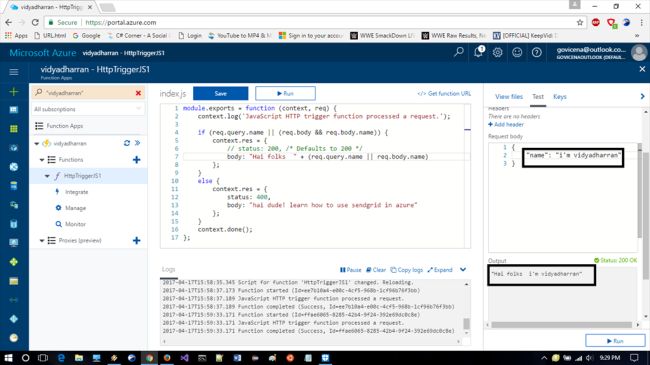Viewport: 650px width, 365px height.
Task: Open portal settings gear icon
Action: tap(497, 52)
